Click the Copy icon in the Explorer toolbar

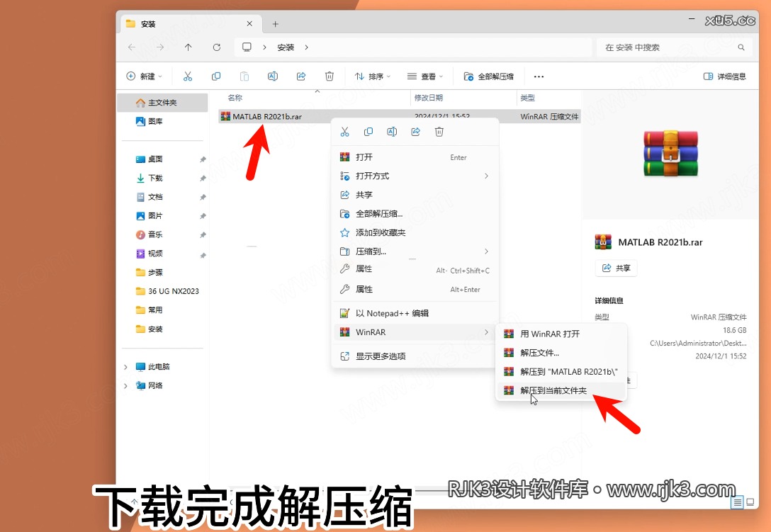[216, 77]
